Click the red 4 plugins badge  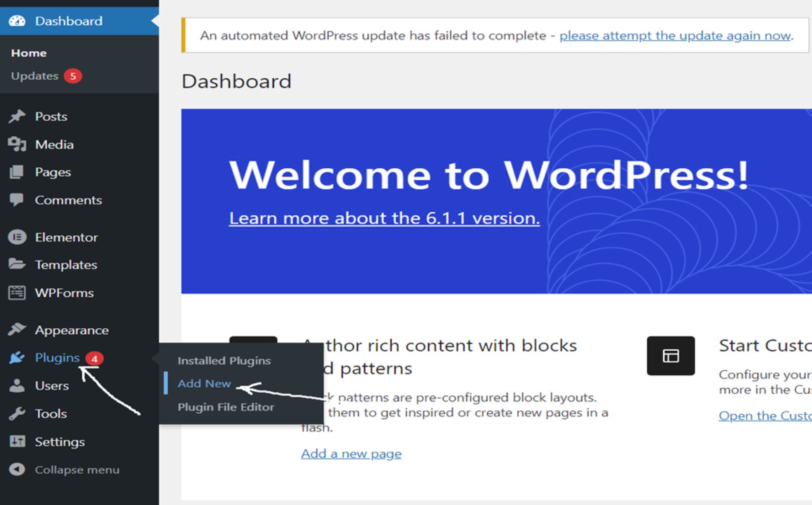[94, 359]
